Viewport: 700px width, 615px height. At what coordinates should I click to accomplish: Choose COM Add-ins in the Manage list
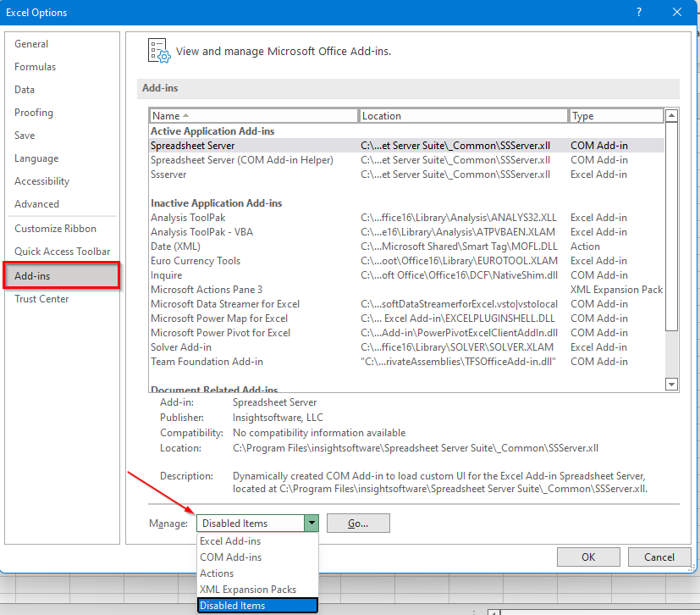point(230,557)
